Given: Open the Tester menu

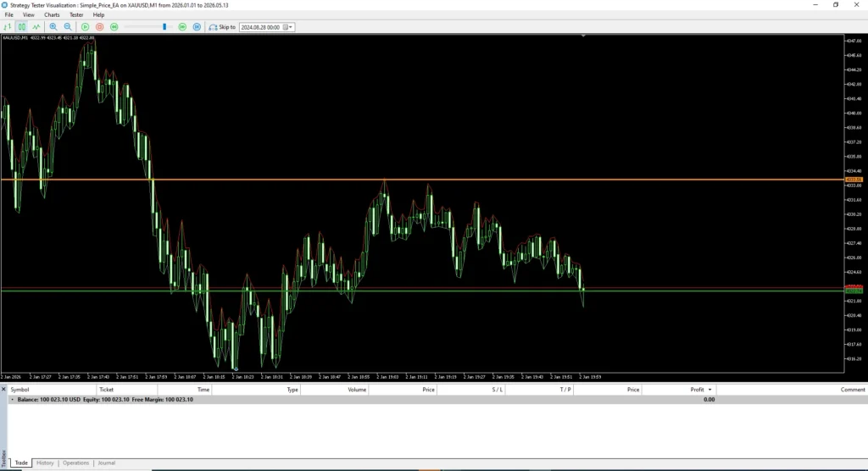Looking at the screenshot, I should 75,15.
